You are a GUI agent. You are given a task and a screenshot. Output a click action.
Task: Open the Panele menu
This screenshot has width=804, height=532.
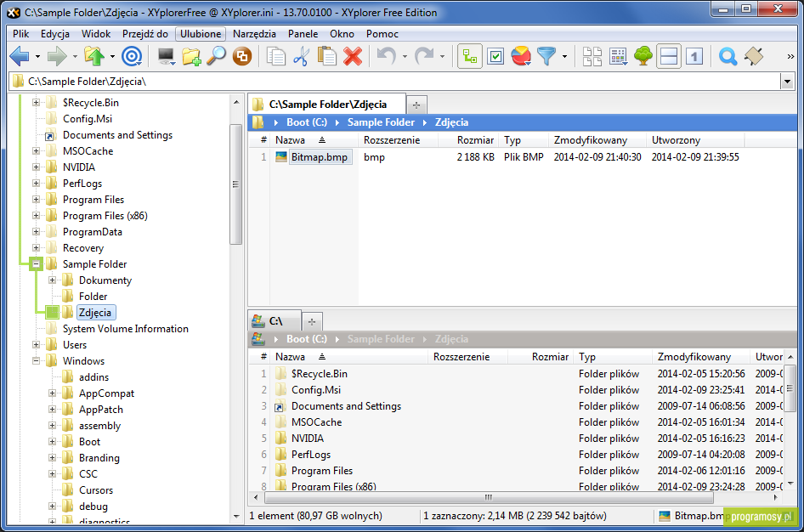coord(303,34)
